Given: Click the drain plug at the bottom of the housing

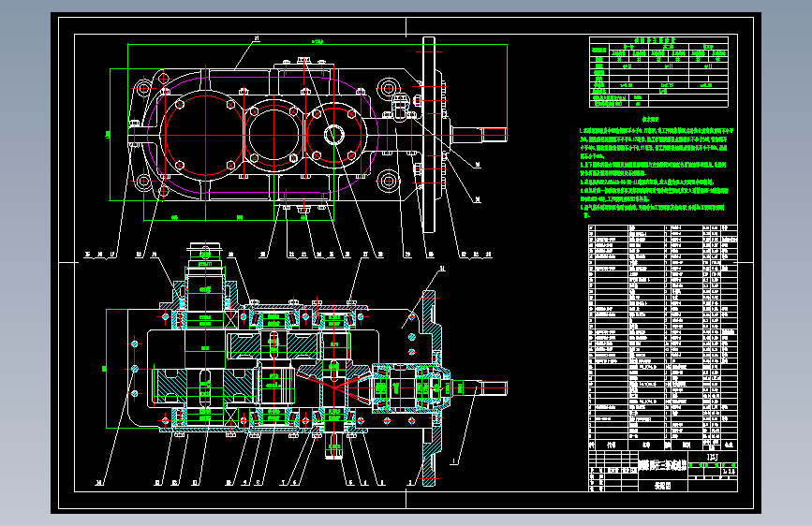Looking at the screenshot, I should coord(304,209).
